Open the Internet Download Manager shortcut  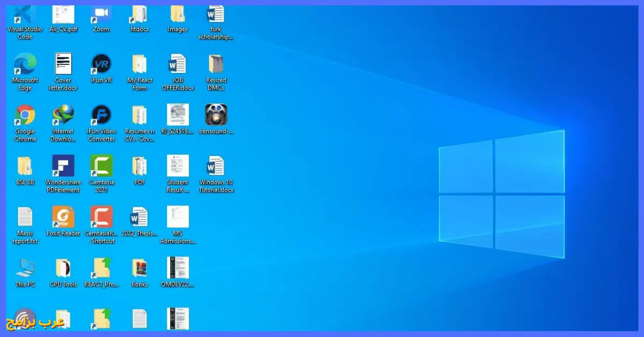click(63, 123)
